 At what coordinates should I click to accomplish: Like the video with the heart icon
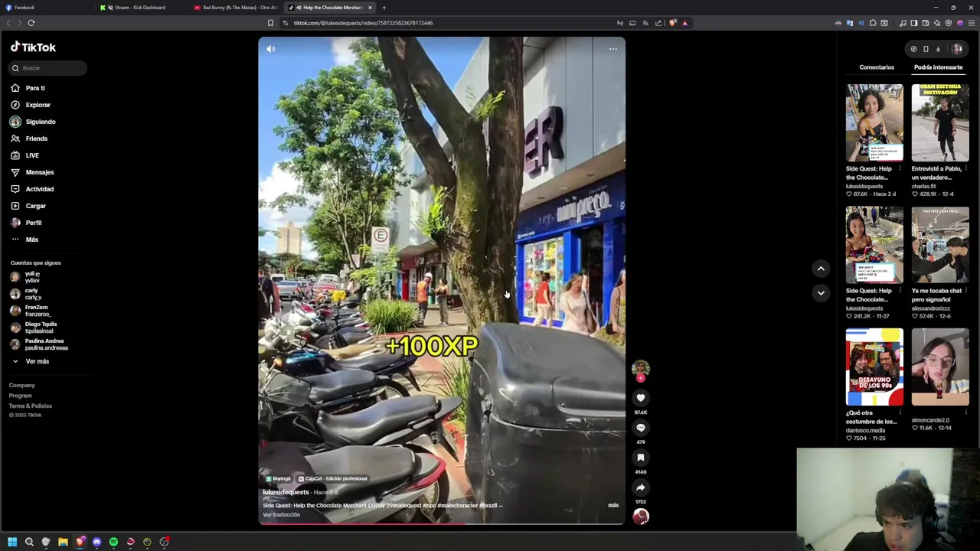click(641, 398)
